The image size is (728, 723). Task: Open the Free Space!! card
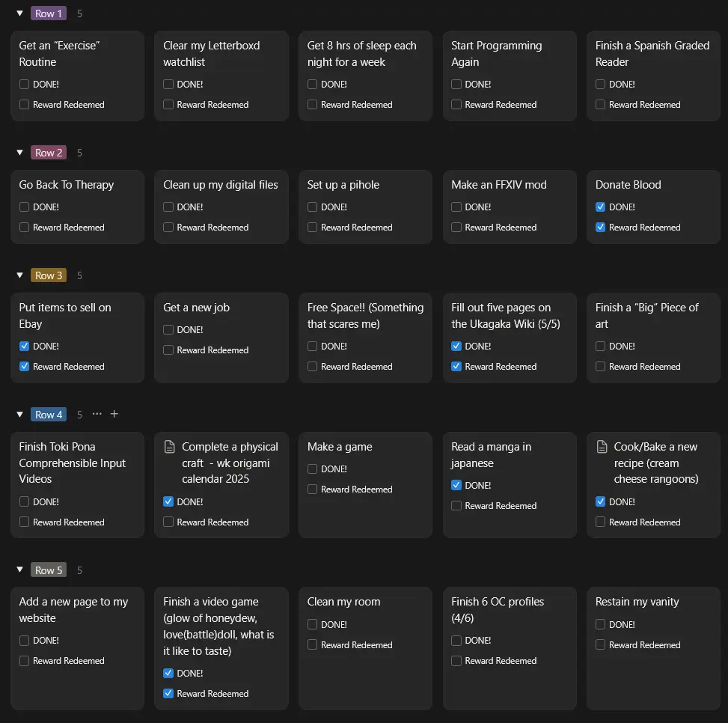[x=365, y=315]
